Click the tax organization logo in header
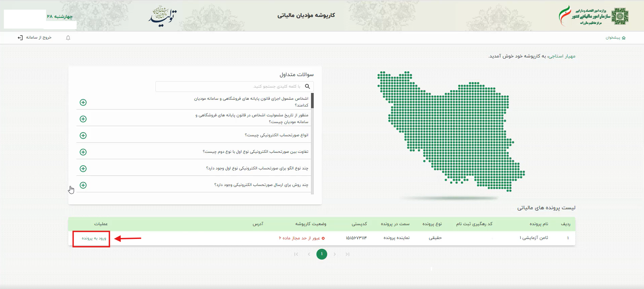 pos(594,16)
